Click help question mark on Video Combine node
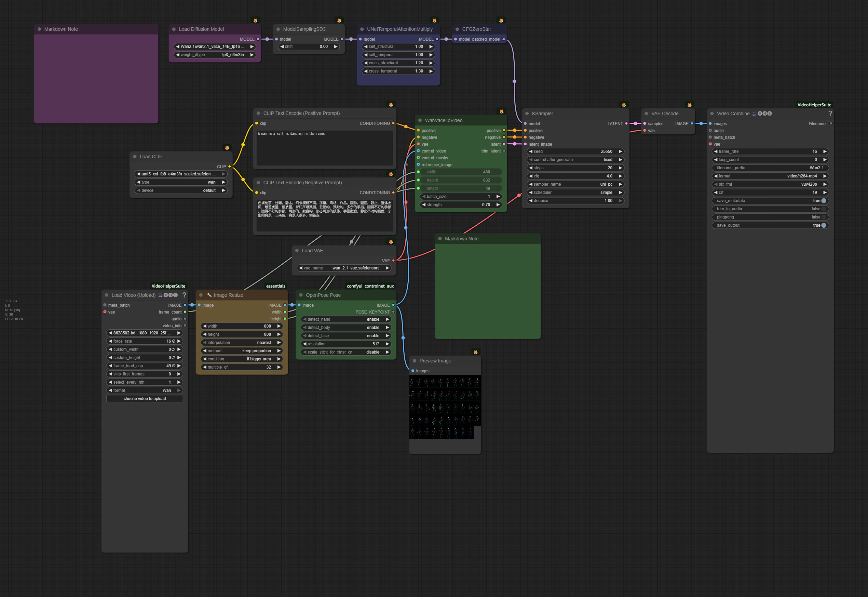The height and width of the screenshot is (597, 868). (x=830, y=113)
